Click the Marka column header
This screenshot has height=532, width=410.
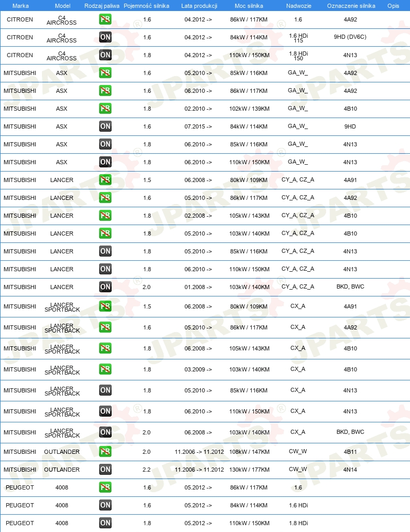click(20, 6)
